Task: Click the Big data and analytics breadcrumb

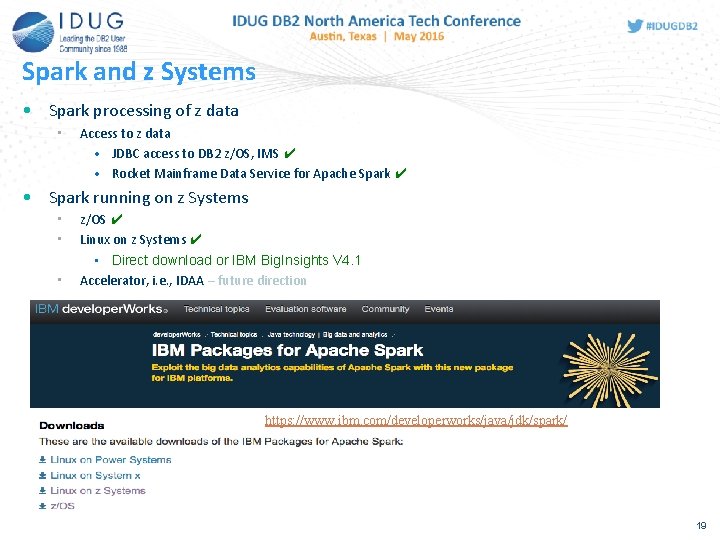Action: (355, 334)
